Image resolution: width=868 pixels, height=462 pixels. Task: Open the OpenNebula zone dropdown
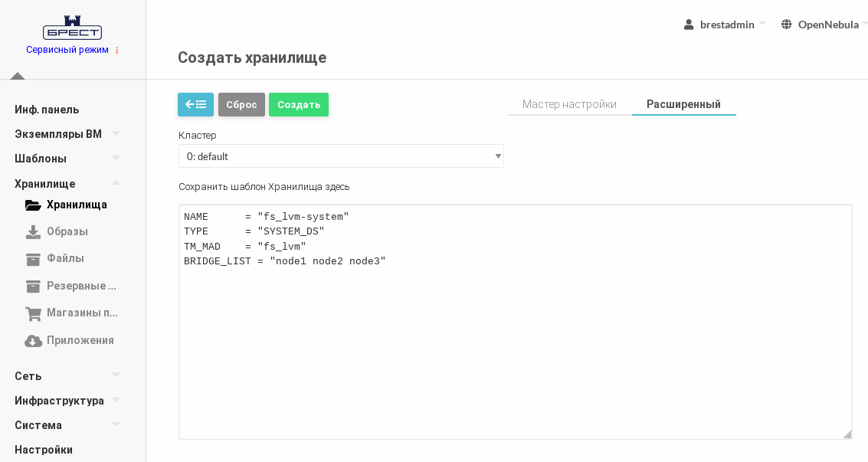tap(824, 25)
